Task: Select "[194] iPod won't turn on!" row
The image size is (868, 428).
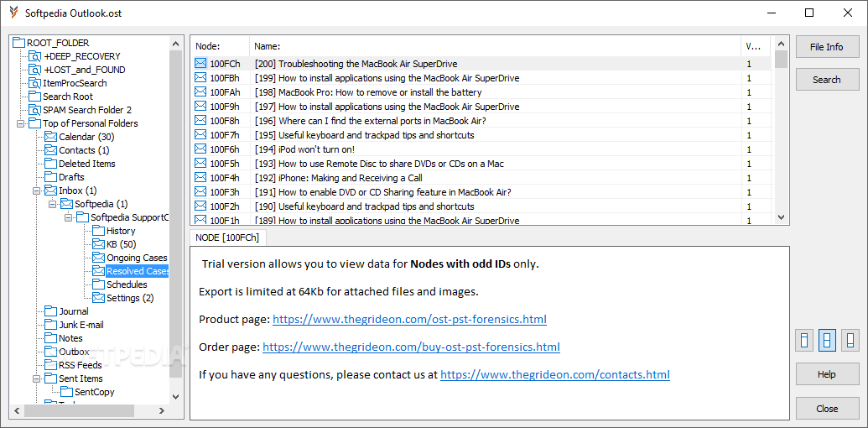Action: [481, 149]
